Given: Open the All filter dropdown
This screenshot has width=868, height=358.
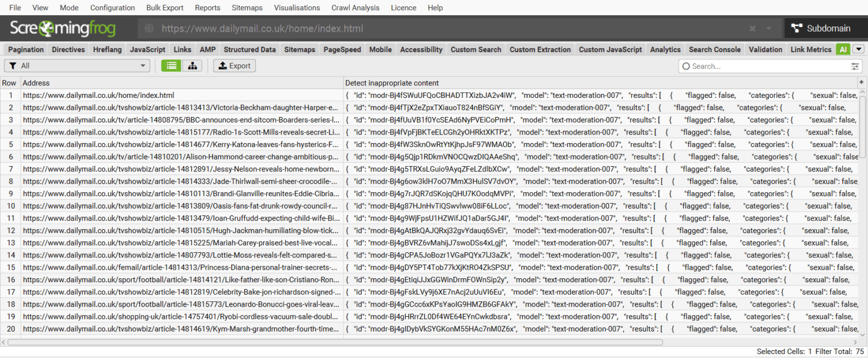Looking at the screenshot, I should (x=77, y=66).
